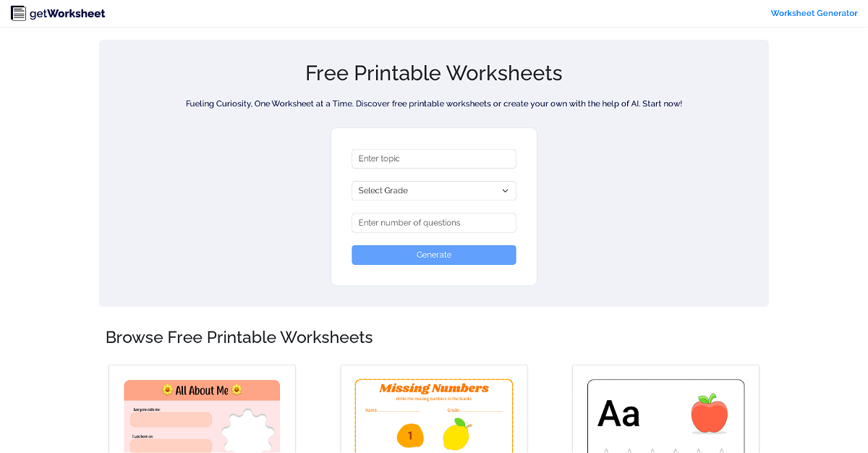Click the left sunflower beside All About Me

tap(168, 390)
